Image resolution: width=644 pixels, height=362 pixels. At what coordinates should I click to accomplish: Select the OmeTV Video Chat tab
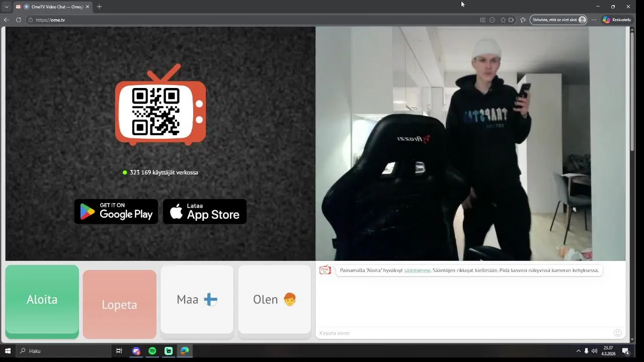click(52, 7)
